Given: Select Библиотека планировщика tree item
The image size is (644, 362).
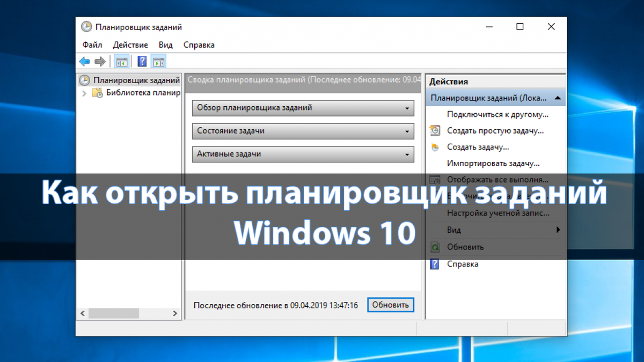Looking at the screenshot, I should pyautogui.click(x=143, y=93).
